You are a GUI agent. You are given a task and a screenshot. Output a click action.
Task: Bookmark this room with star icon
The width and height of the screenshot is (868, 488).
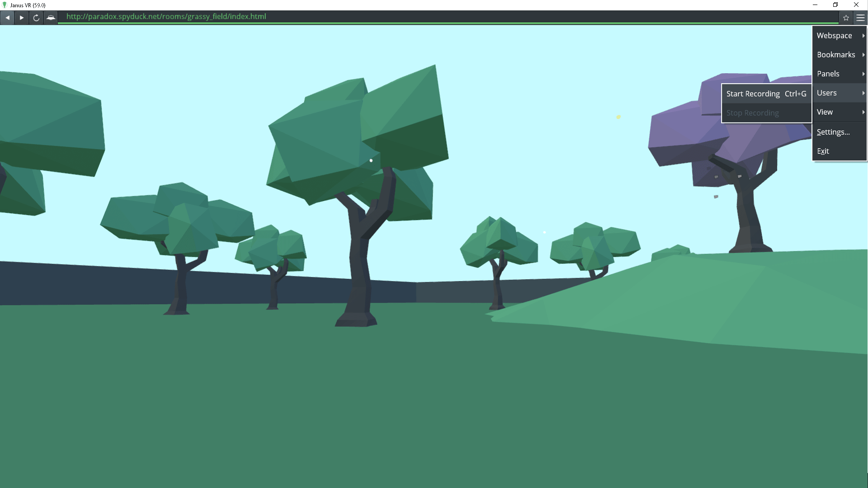[846, 18]
